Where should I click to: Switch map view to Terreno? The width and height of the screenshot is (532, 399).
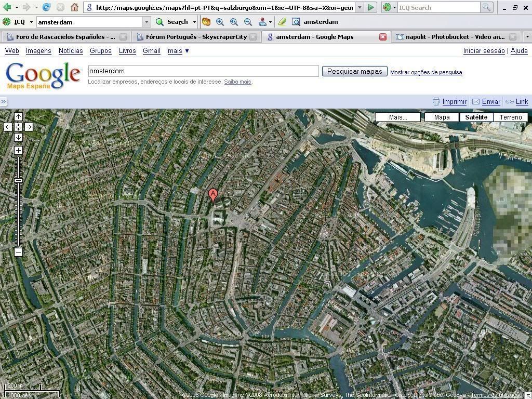click(510, 117)
